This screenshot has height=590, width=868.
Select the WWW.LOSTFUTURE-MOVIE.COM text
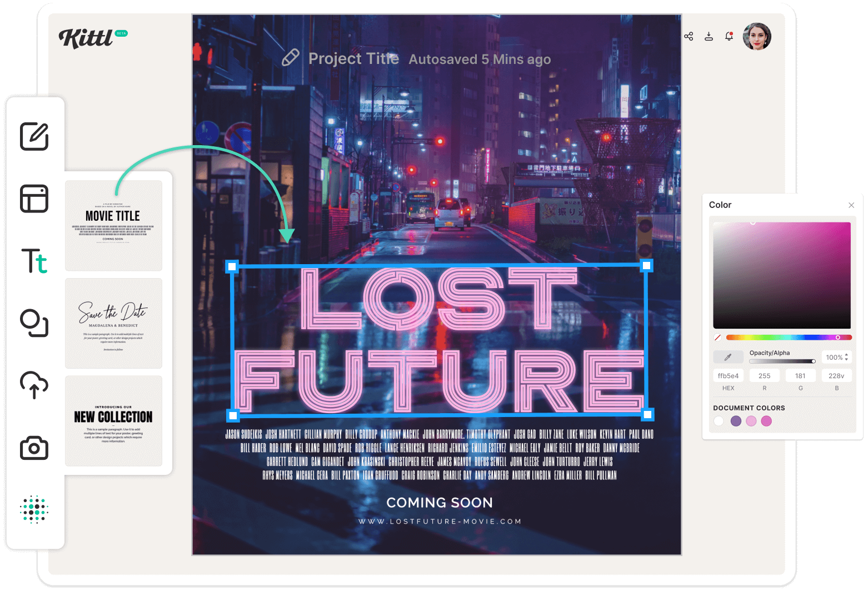(440, 522)
